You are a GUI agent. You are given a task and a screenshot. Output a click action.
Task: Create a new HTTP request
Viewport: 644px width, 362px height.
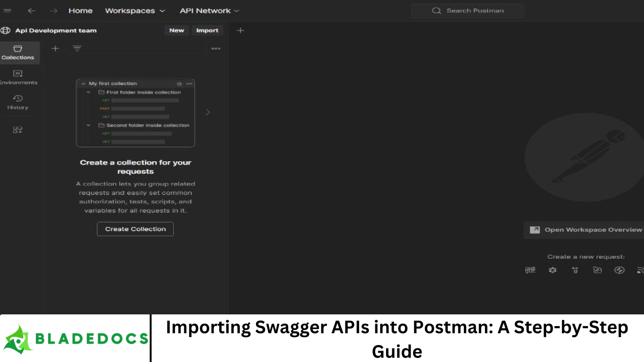point(530,270)
